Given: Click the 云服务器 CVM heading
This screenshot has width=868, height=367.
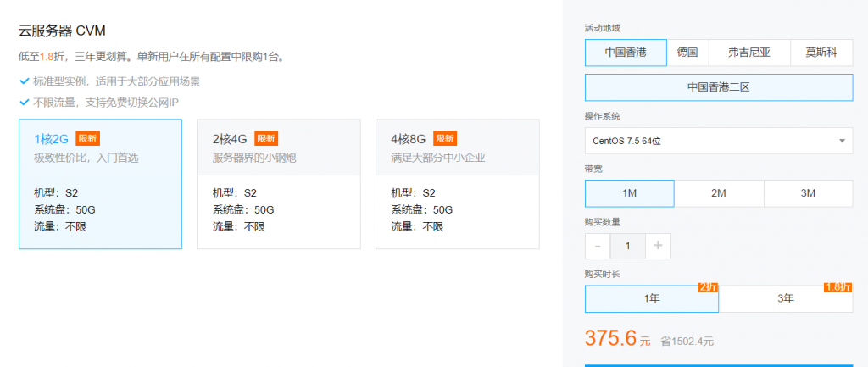Looking at the screenshot, I should [62, 31].
